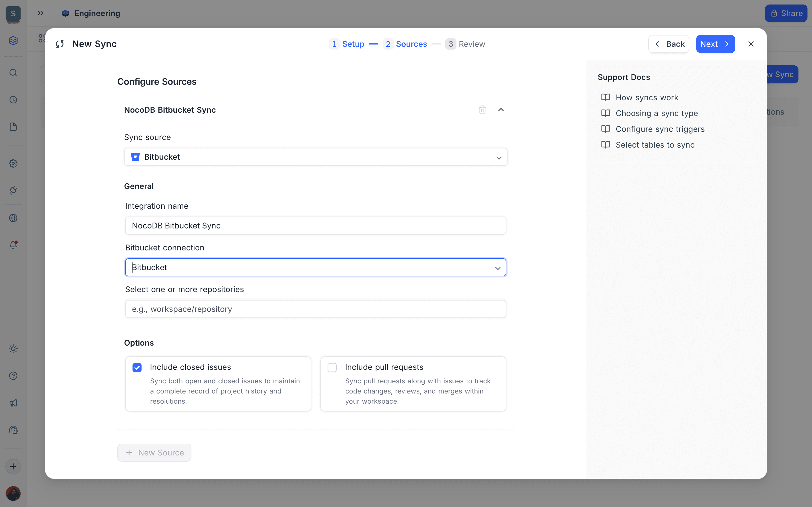
Task: Click the recent history clock icon
Action: click(14, 100)
